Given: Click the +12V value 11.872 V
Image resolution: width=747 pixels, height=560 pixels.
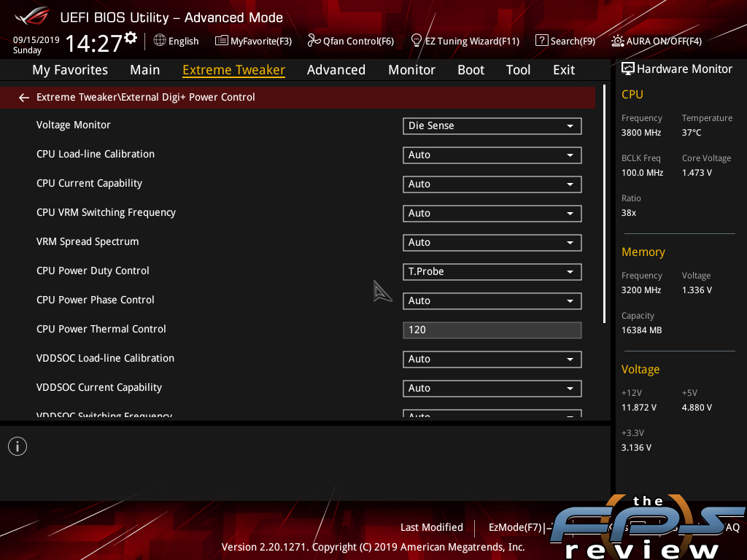Looking at the screenshot, I should coord(639,407).
